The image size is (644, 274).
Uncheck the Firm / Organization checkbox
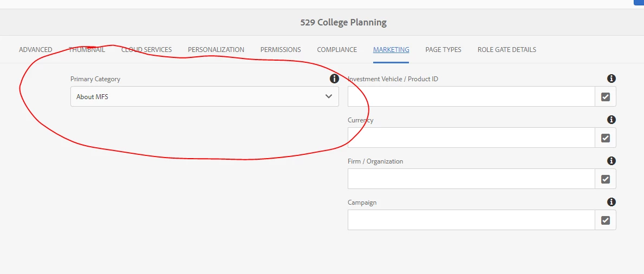click(x=606, y=179)
